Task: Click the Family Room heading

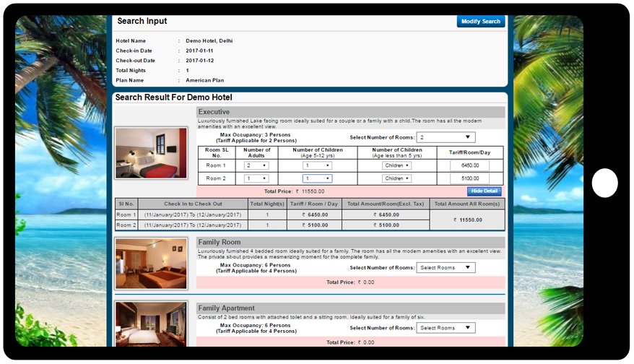Action: pos(219,242)
